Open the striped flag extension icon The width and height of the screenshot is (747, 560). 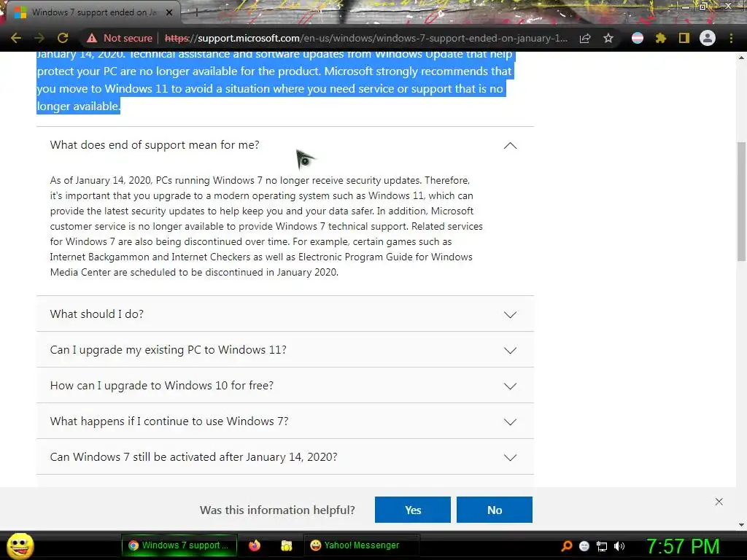click(x=638, y=38)
